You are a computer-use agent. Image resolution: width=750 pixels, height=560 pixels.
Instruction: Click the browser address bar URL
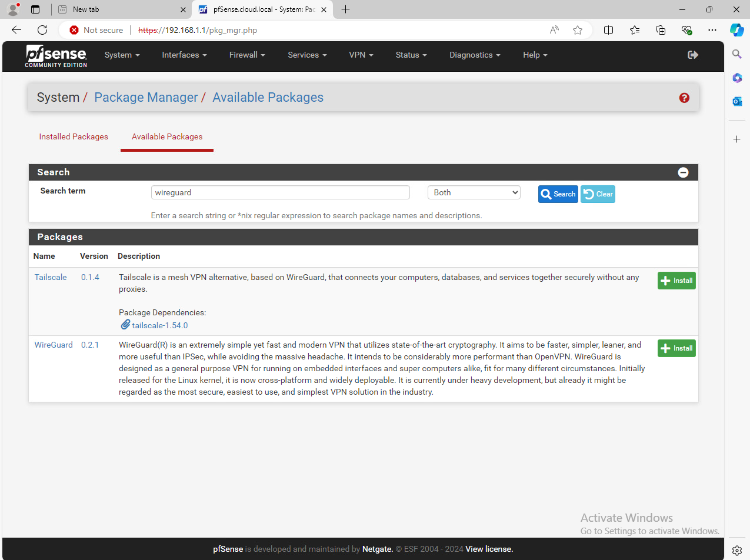pos(198,30)
